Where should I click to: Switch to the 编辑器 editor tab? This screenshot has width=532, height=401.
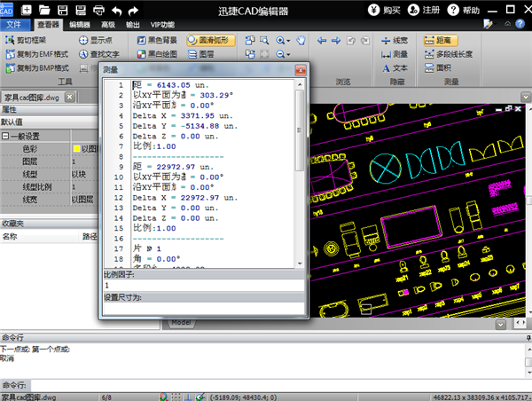coord(79,25)
